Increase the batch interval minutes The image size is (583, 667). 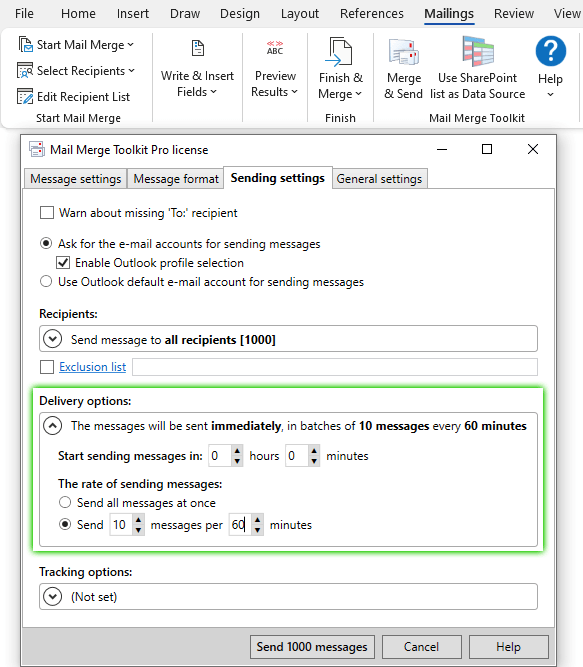click(257, 520)
